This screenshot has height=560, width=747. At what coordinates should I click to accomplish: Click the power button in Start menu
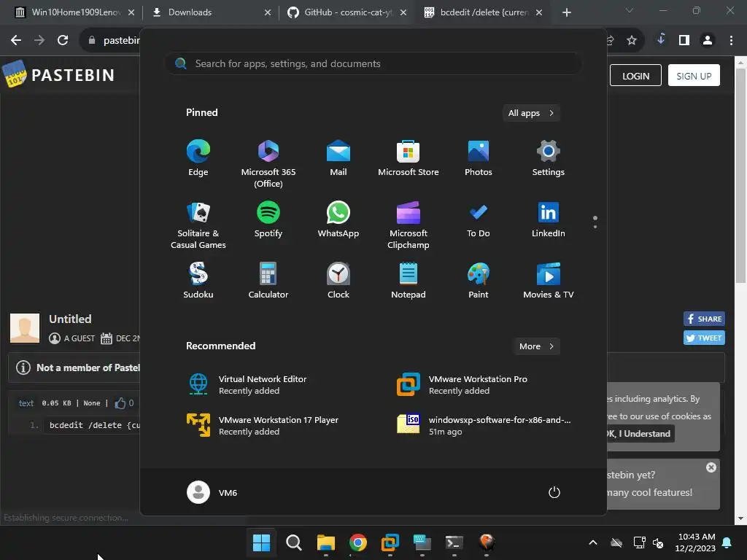click(x=554, y=492)
